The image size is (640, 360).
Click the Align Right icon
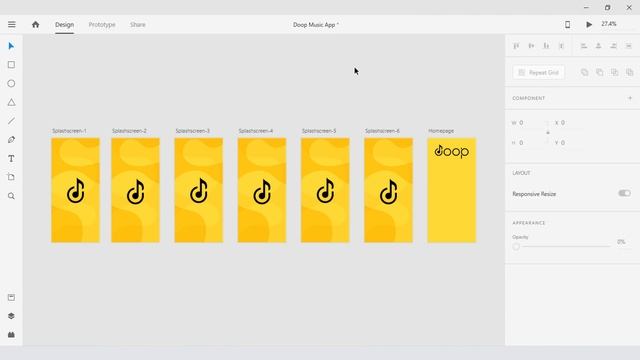click(x=613, y=46)
